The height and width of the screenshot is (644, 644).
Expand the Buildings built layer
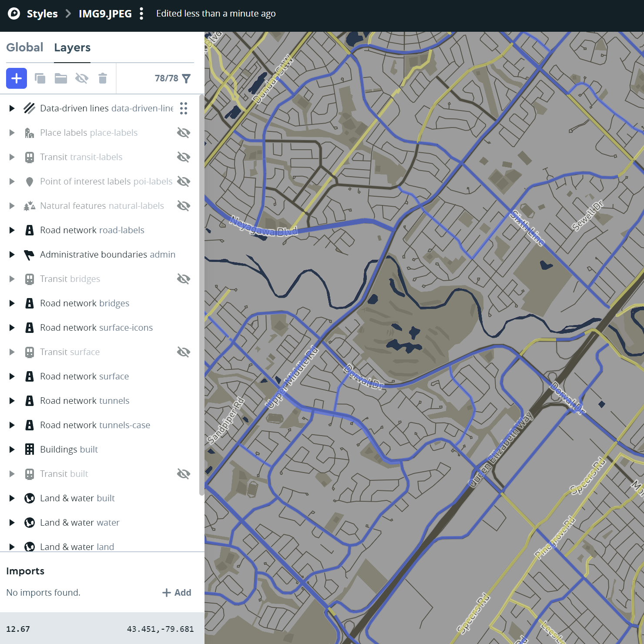(12, 449)
